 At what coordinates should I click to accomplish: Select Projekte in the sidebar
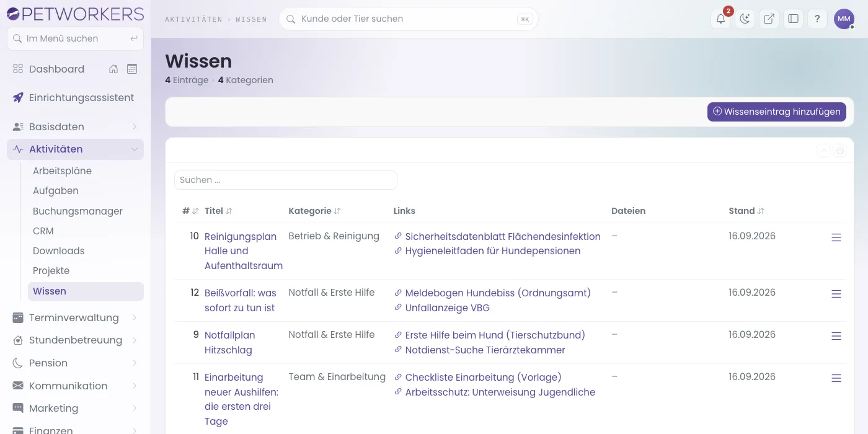coord(51,270)
